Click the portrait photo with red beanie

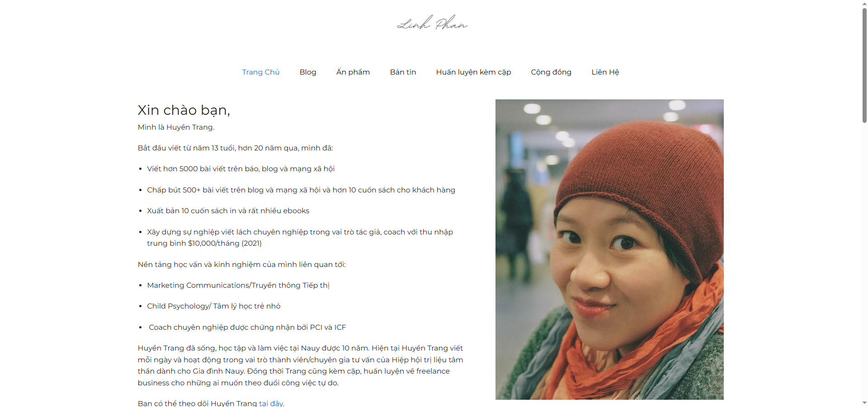click(x=609, y=249)
